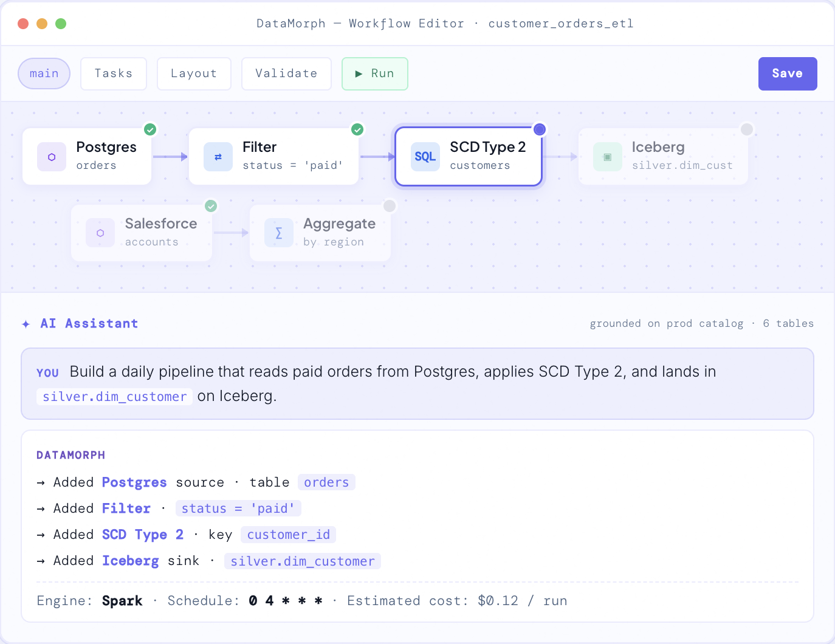Click green check status badge on Postgres node
The image size is (835, 644).
(x=150, y=129)
